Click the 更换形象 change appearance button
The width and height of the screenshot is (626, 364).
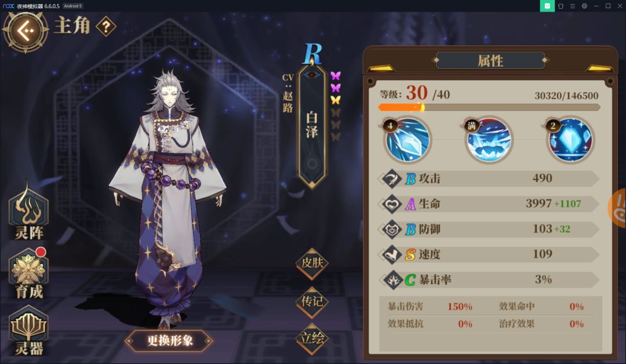click(x=169, y=340)
